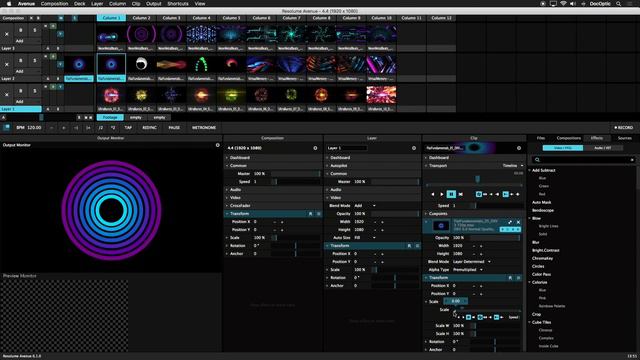Open Layer panel settings gear
Viewport: 640px width, 360px height.
click(x=414, y=148)
